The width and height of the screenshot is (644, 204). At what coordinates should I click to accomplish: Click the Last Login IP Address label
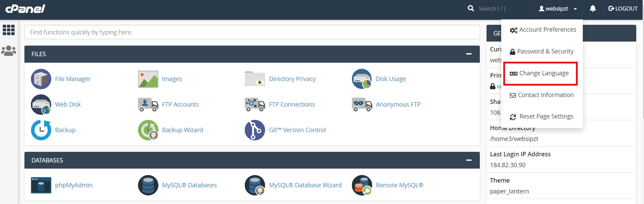click(520, 154)
